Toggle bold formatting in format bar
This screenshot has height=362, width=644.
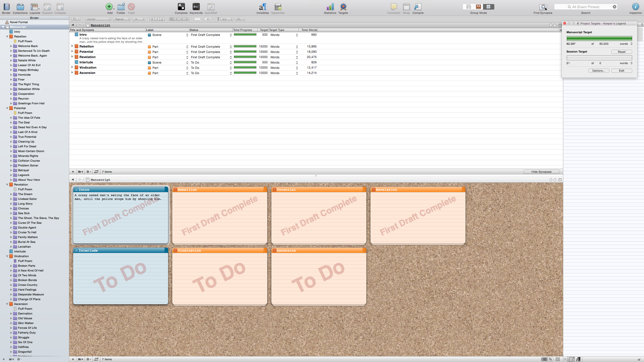tap(152, 19)
